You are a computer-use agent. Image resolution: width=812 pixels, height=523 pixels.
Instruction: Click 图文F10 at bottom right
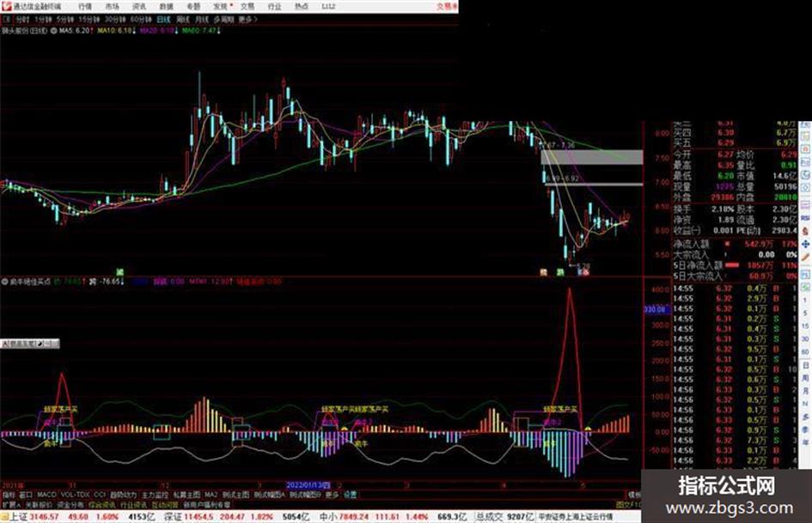pyautogui.click(x=628, y=504)
